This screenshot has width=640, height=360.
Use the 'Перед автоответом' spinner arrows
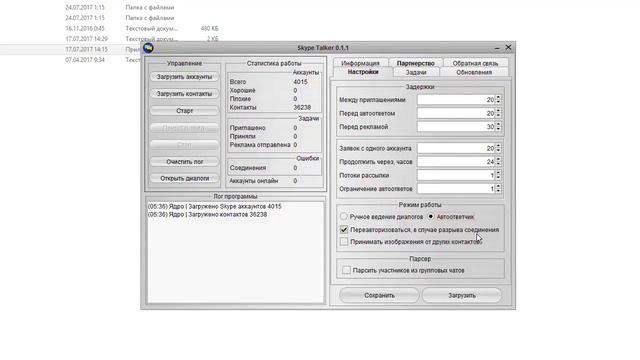click(x=498, y=113)
